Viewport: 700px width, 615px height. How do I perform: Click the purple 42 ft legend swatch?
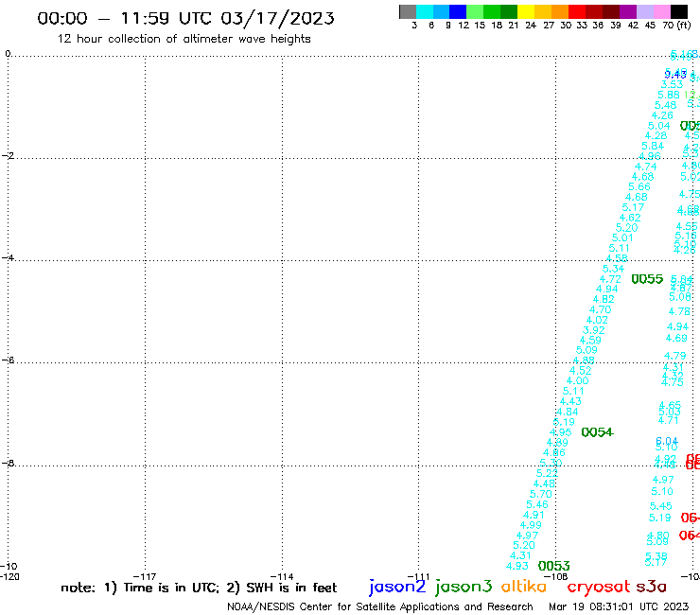point(628,11)
